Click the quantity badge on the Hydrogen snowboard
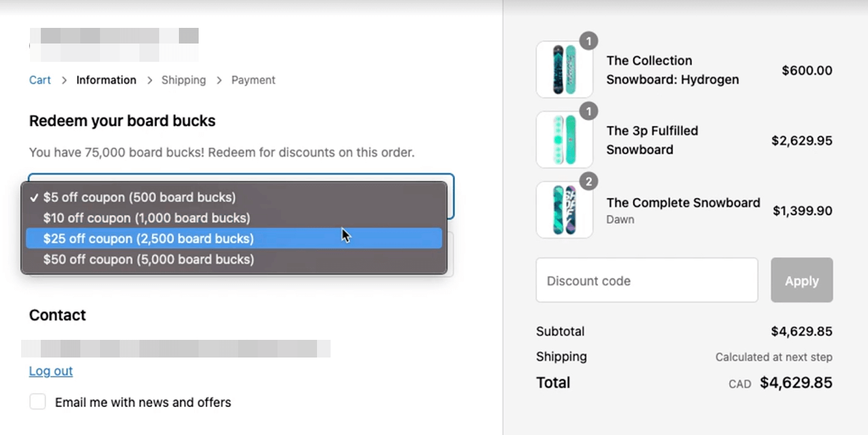The height and width of the screenshot is (435, 868). click(589, 41)
